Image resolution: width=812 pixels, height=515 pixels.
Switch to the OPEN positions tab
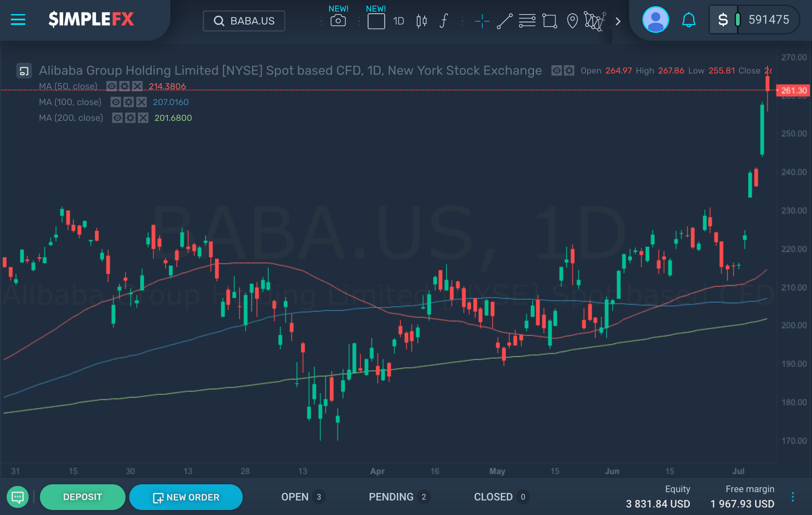[x=303, y=497]
